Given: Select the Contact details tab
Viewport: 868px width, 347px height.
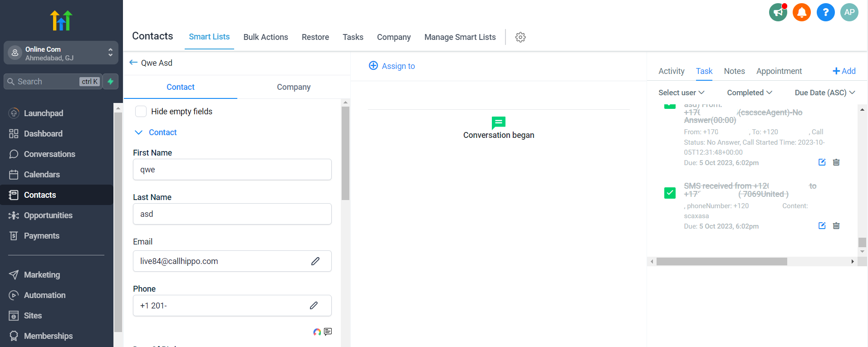Looking at the screenshot, I should (181, 87).
